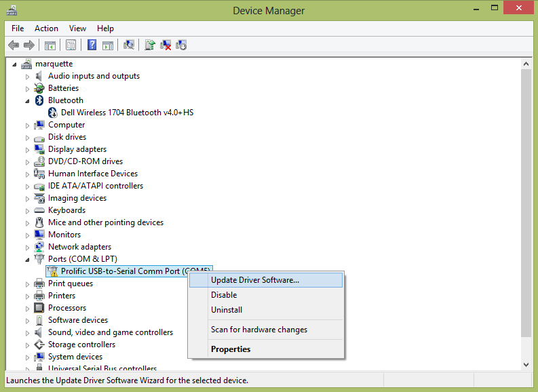Click the Bluetooth category icon
This screenshot has width=538, height=392.
[x=39, y=100]
